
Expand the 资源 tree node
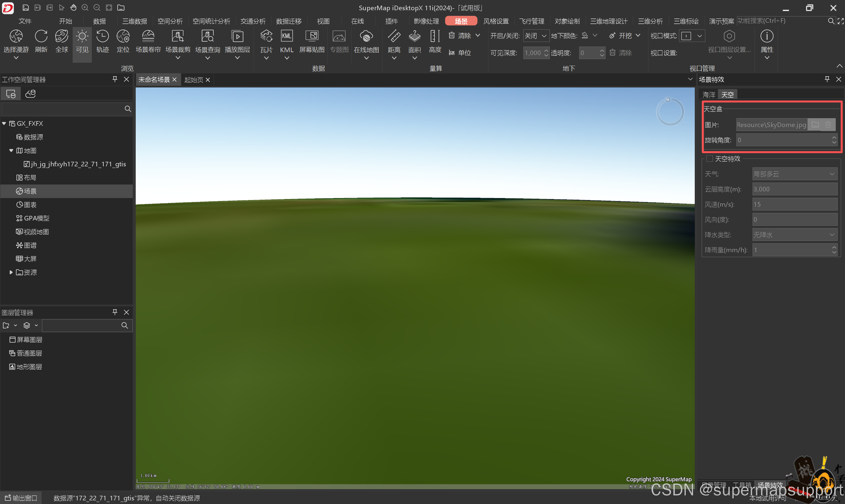[11, 272]
